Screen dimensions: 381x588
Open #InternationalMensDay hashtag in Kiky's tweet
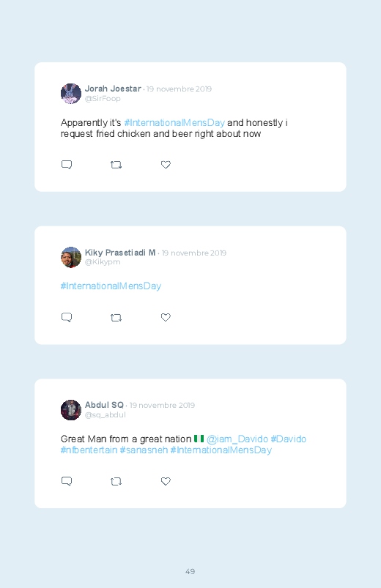111,286
